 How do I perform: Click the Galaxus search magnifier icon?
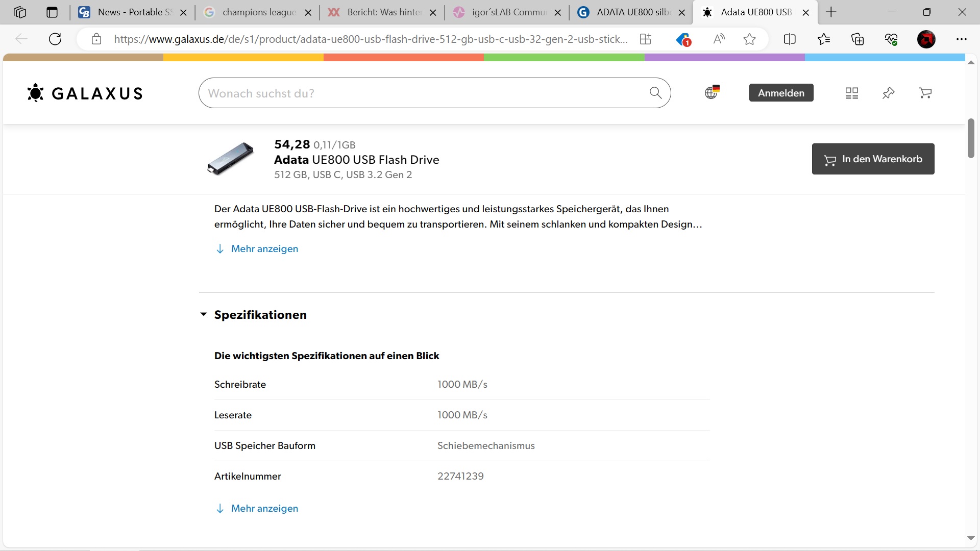click(x=655, y=93)
